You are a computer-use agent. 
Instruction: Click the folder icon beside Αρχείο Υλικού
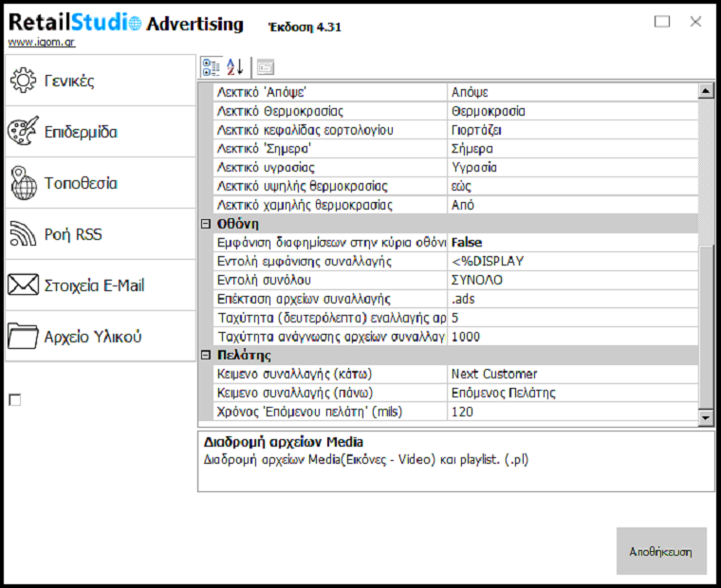pos(24,337)
